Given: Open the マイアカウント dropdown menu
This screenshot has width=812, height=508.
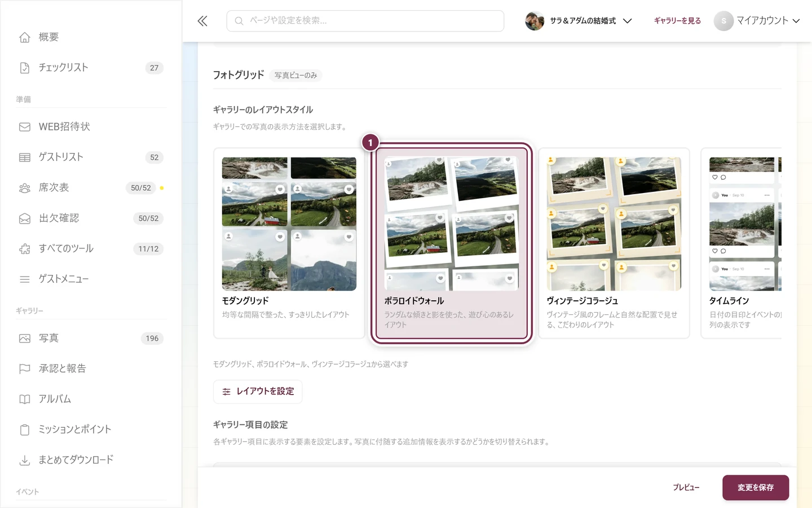Looking at the screenshot, I should 757,21.
